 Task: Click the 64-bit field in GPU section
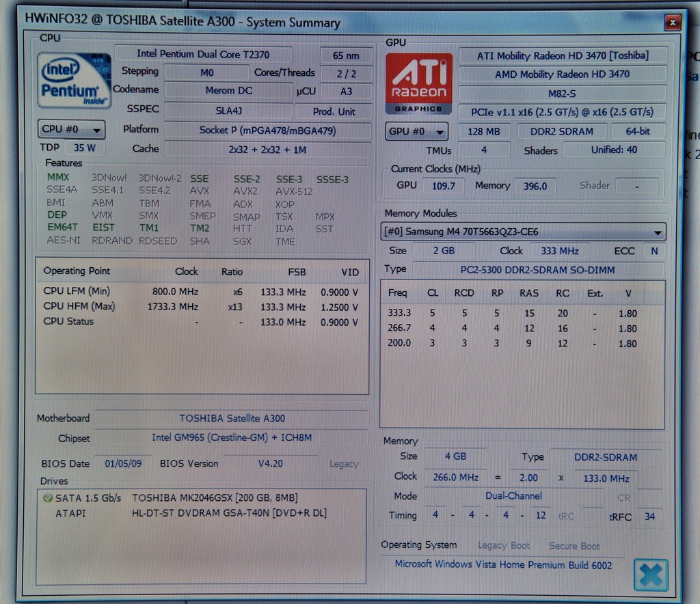pyautogui.click(x=638, y=131)
